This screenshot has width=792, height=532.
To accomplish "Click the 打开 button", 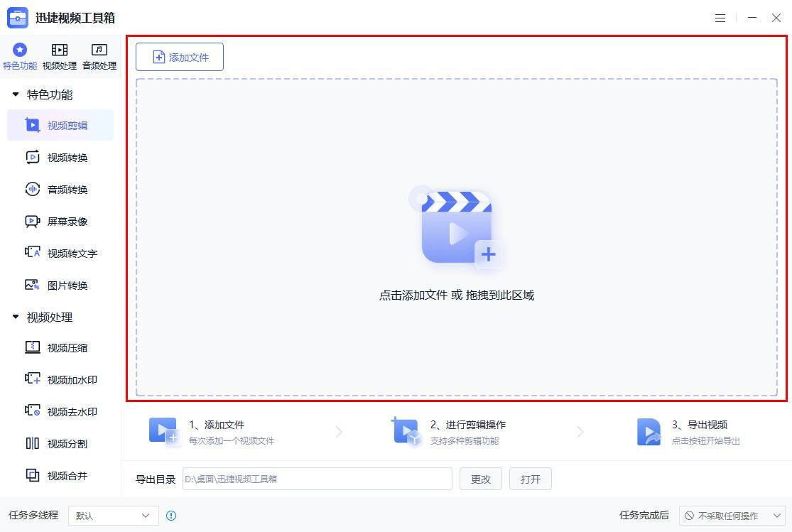I will pyautogui.click(x=531, y=479).
